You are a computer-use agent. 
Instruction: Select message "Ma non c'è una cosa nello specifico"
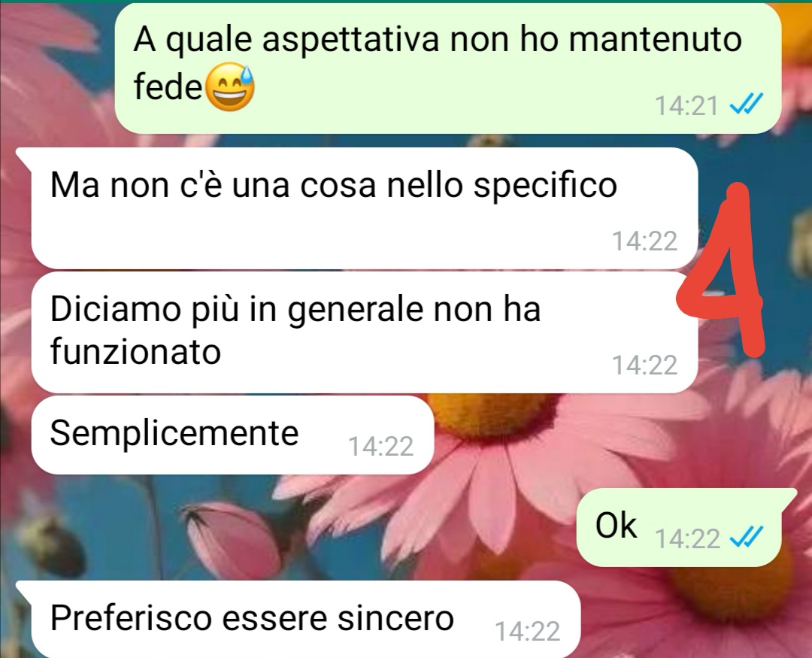coord(365,208)
